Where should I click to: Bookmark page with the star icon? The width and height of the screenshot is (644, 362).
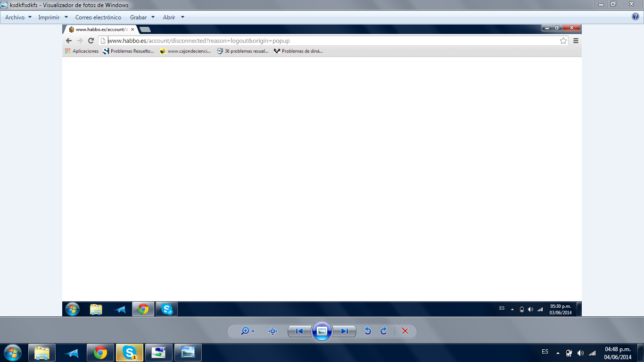click(563, 41)
